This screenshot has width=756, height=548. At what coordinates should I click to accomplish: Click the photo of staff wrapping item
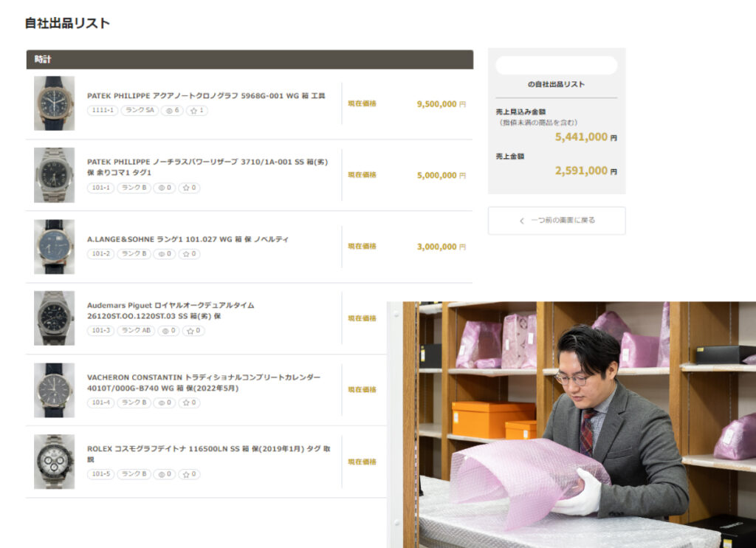click(x=571, y=425)
